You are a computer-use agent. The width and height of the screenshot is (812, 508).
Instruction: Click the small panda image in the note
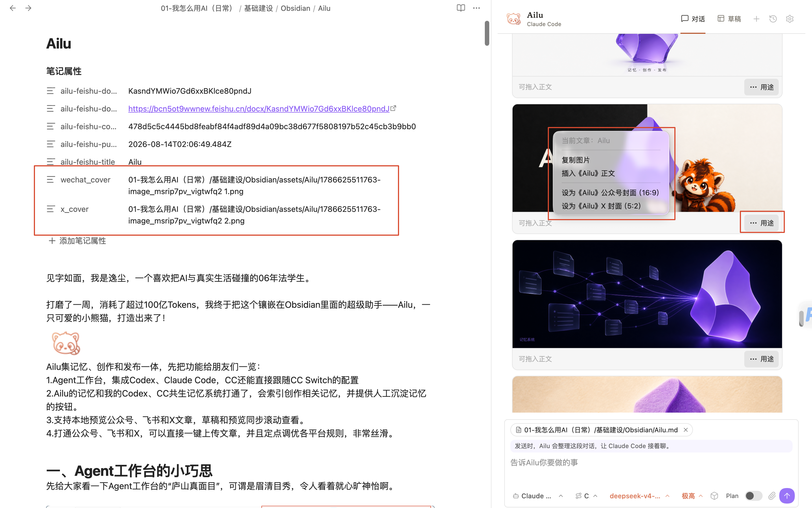pos(66,343)
